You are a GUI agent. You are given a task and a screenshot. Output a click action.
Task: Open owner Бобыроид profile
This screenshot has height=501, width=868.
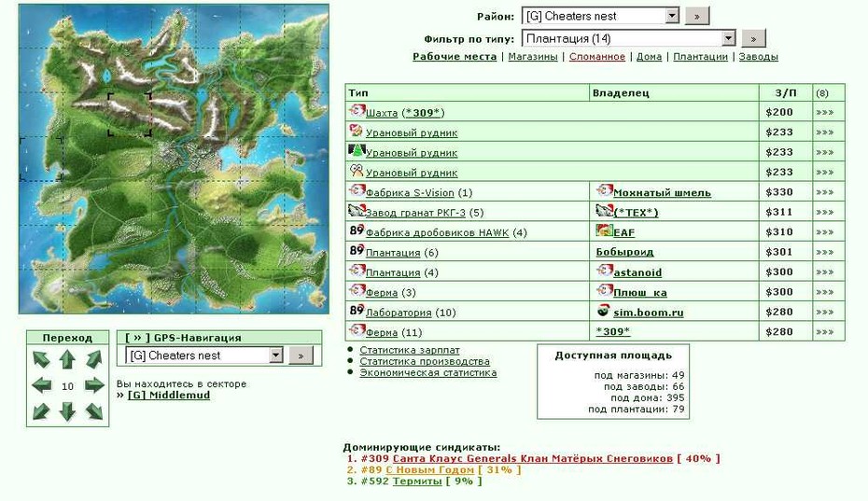pyautogui.click(x=624, y=252)
